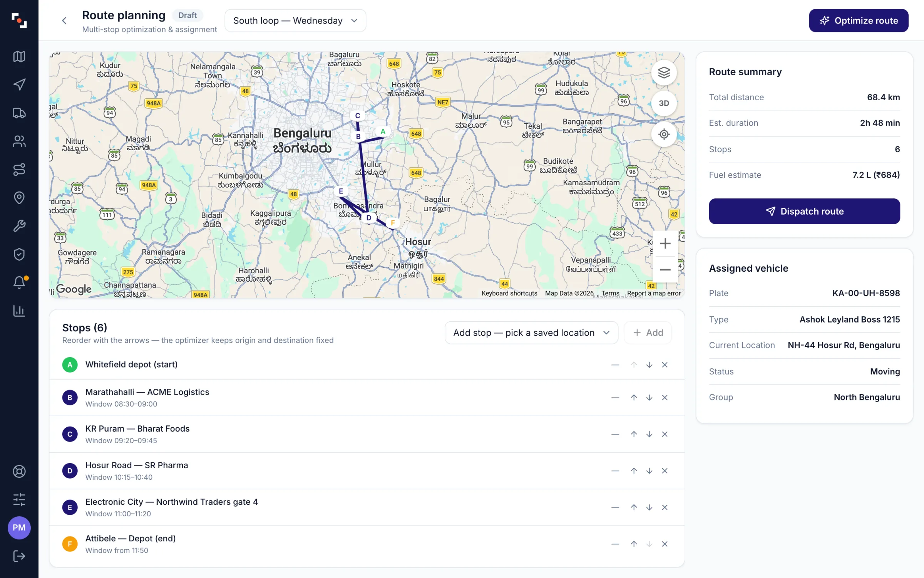Click Dispatch route button

804,211
